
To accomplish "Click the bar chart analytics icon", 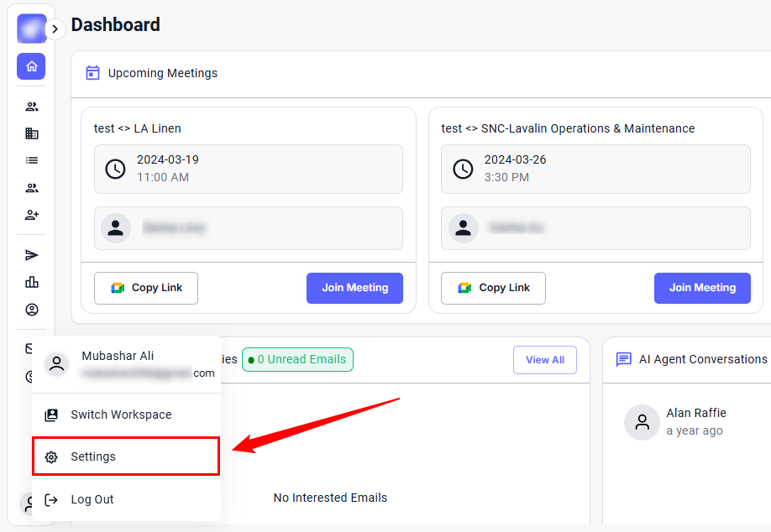I will 32,282.
